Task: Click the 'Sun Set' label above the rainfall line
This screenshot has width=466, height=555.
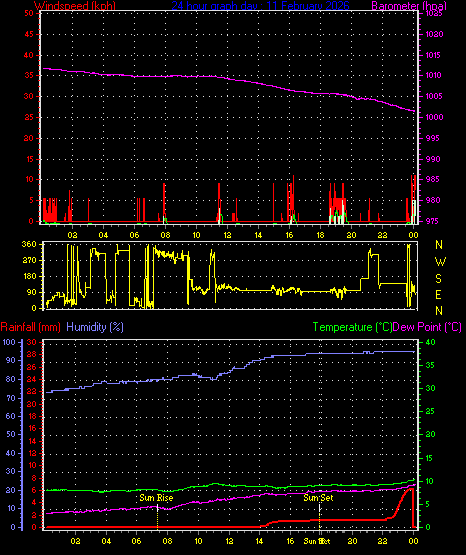Action: [x=318, y=498]
